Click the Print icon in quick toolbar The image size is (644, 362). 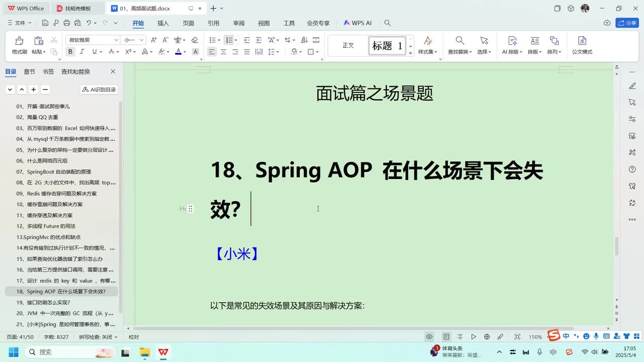pyautogui.click(x=66, y=23)
